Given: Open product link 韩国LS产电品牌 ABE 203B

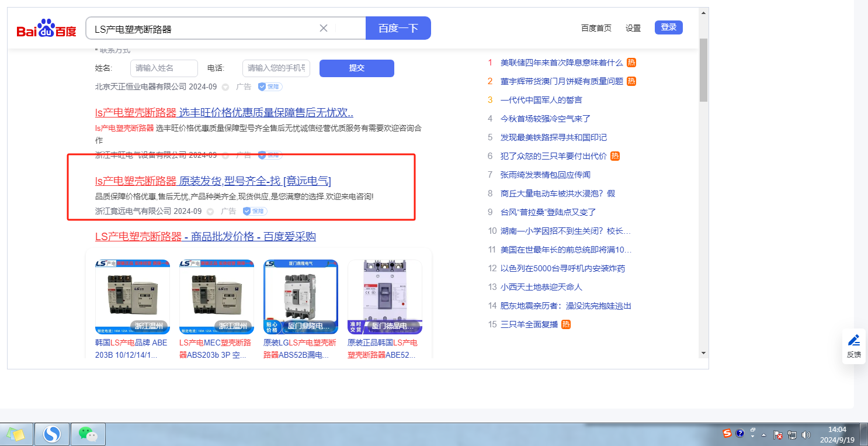Looking at the screenshot, I should (133, 348).
